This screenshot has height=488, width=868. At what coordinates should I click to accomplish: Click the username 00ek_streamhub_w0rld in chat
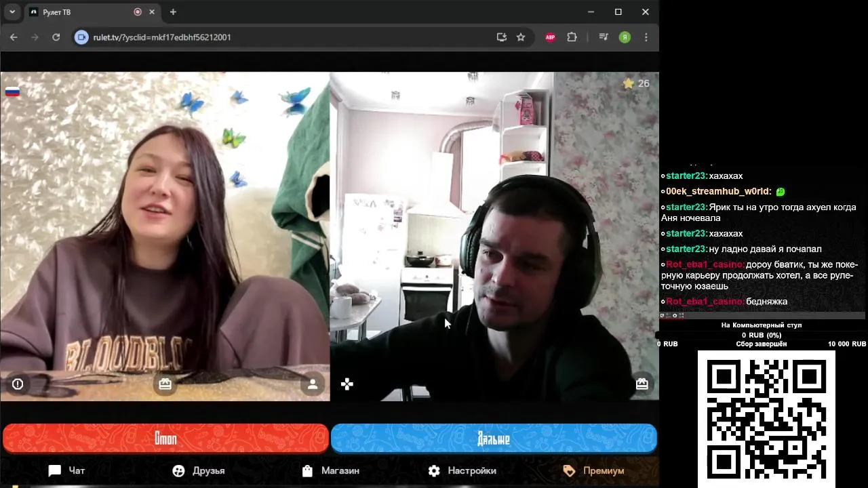coord(719,191)
